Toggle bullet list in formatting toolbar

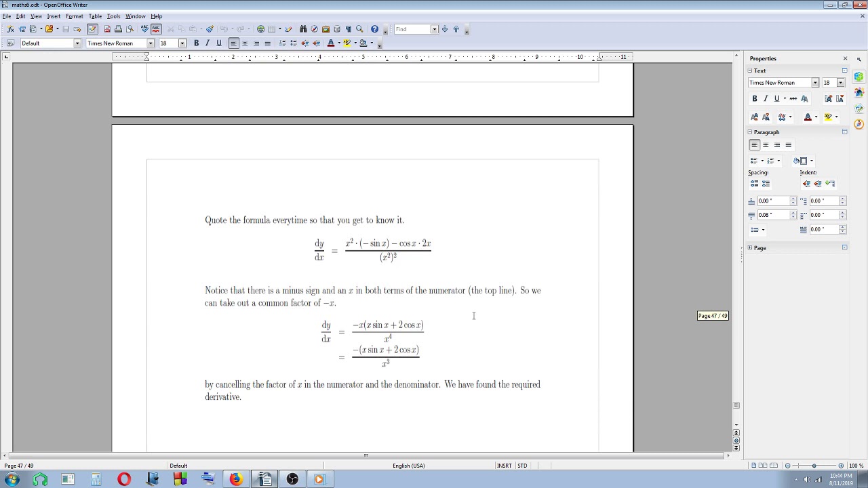click(294, 43)
